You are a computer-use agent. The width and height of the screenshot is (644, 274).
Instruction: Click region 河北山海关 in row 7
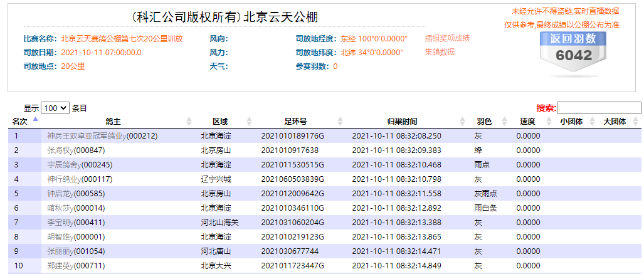[219, 222]
